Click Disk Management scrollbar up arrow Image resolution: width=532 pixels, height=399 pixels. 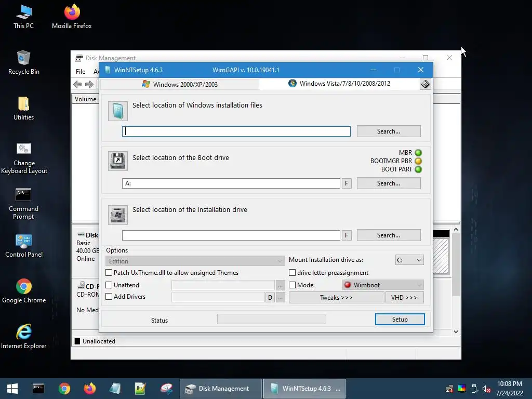(x=456, y=229)
